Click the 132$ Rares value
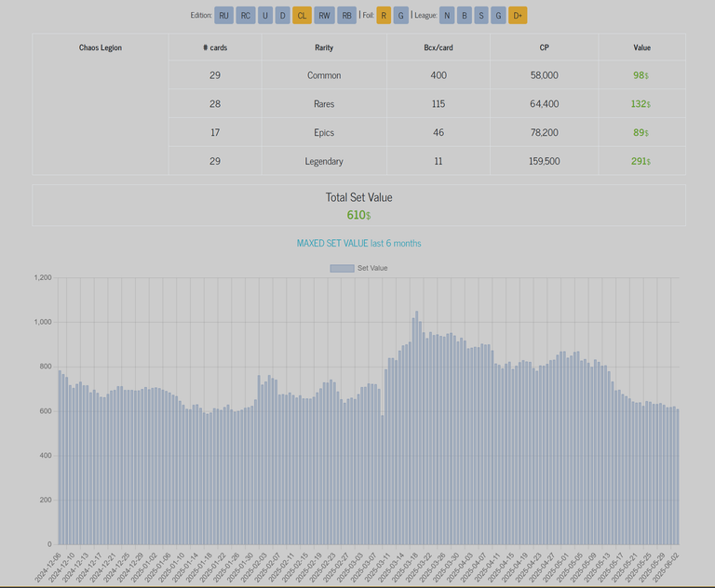715x588 pixels. coord(641,104)
